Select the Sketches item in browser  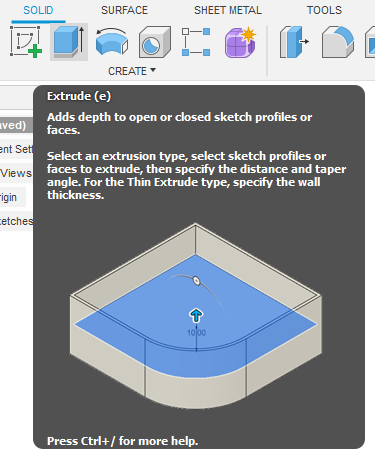16,221
